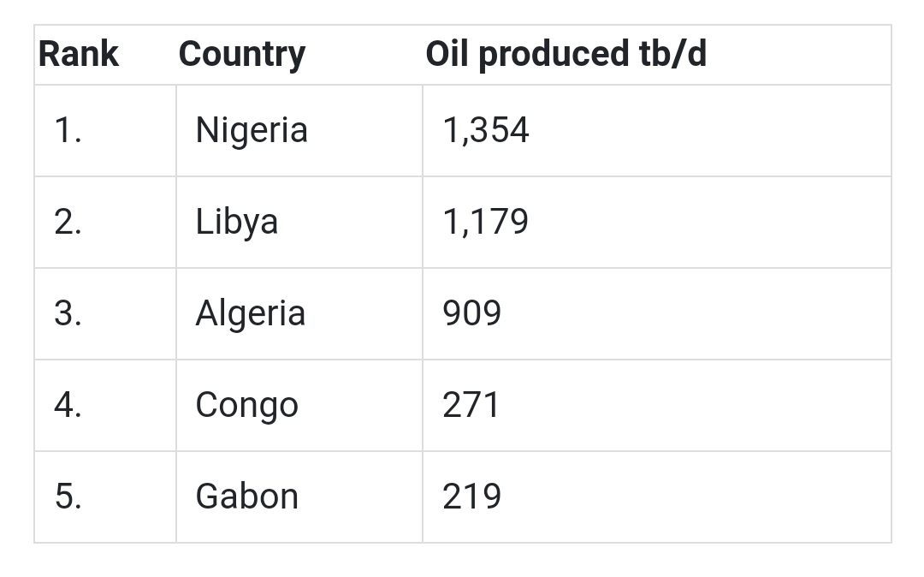Click the rank '3.' cell
Screen dimensions: 924x577
pos(68,313)
